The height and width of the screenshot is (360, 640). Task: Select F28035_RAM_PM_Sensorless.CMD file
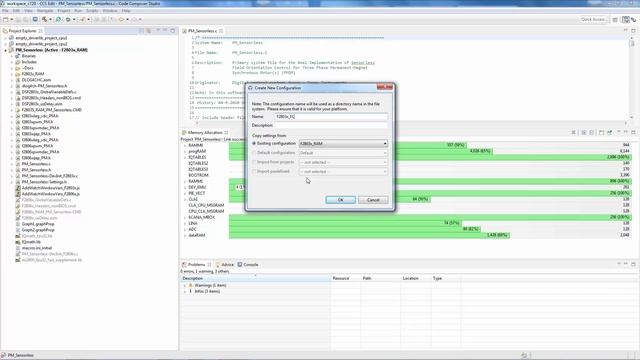click(x=51, y=110)
